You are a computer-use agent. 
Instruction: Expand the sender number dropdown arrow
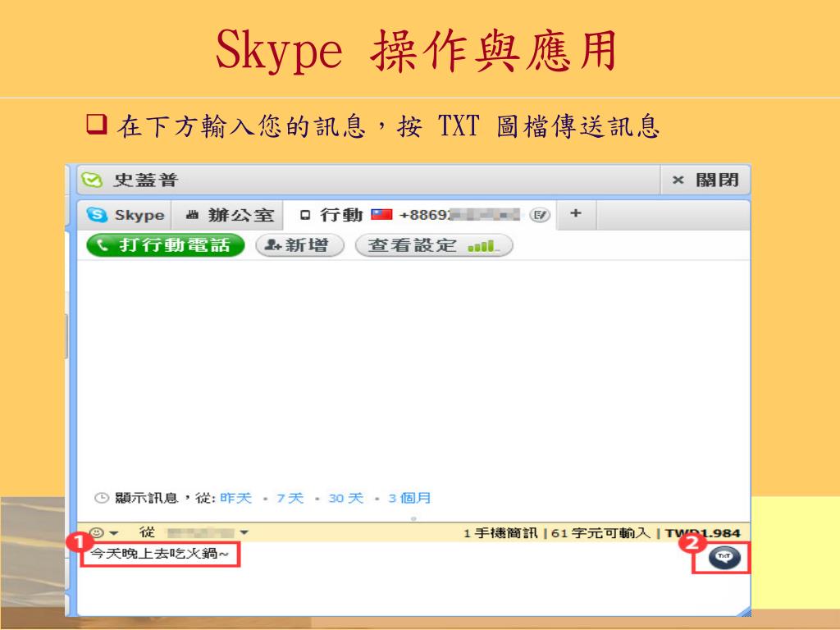pyautogui.click(x=244, y=532)
